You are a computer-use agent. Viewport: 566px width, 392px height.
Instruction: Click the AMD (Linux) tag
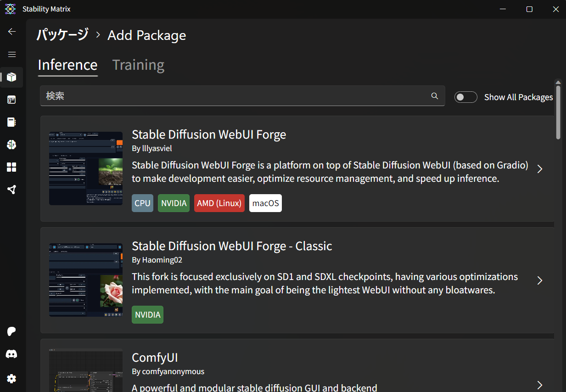pyautogui.click(x=219, y=203)
